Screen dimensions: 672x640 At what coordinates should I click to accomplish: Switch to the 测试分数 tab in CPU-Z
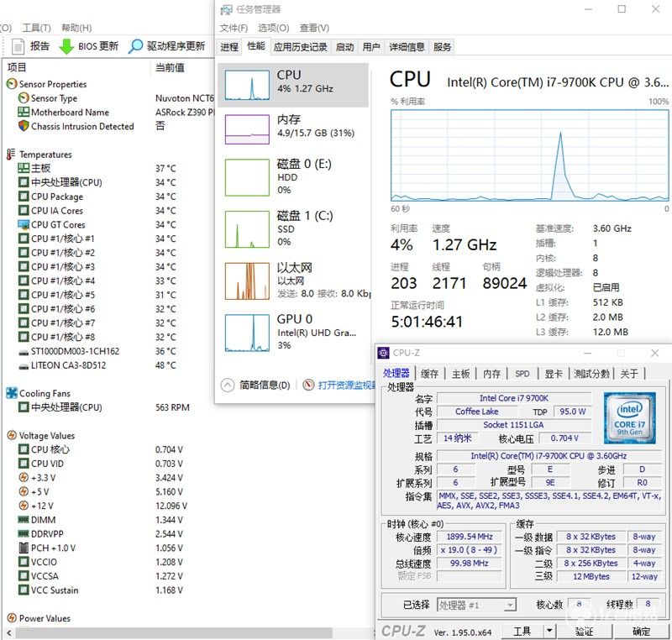[592, 374]
